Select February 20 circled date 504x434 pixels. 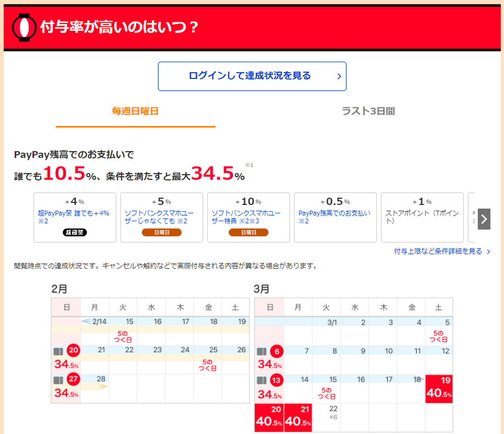73,350
